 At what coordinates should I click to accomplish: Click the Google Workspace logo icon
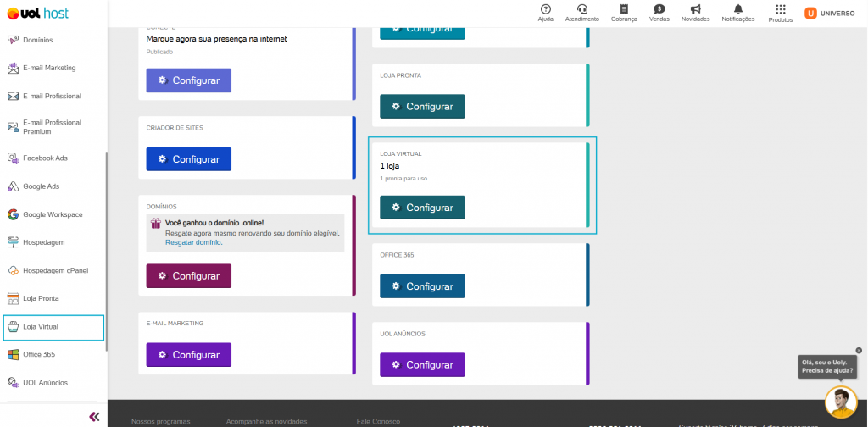pyautogui.click(x=14, y=214)
